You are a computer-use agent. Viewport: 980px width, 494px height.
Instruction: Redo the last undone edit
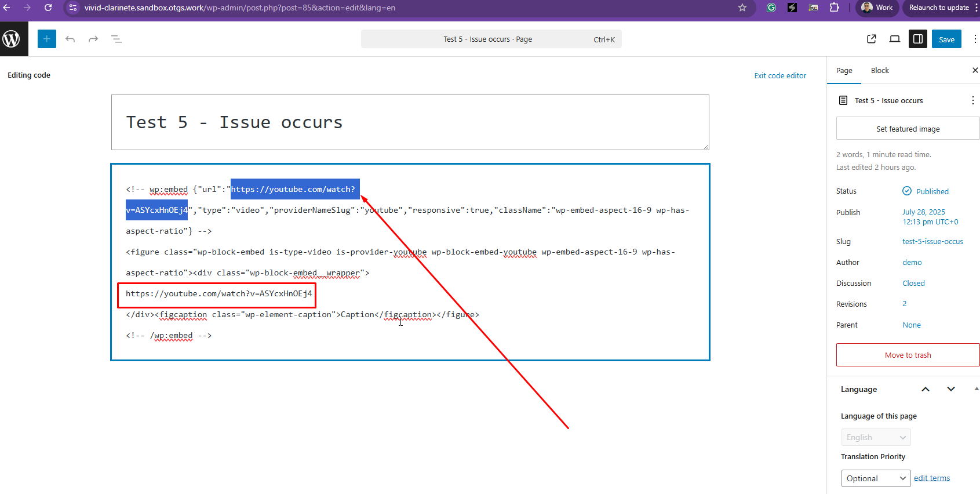pyautogui.click(x=93, y=39)
